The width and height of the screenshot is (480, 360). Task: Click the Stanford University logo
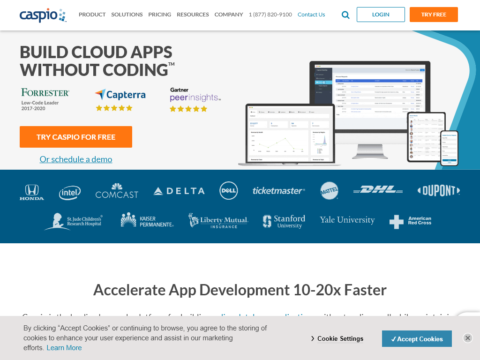point(284,221)
